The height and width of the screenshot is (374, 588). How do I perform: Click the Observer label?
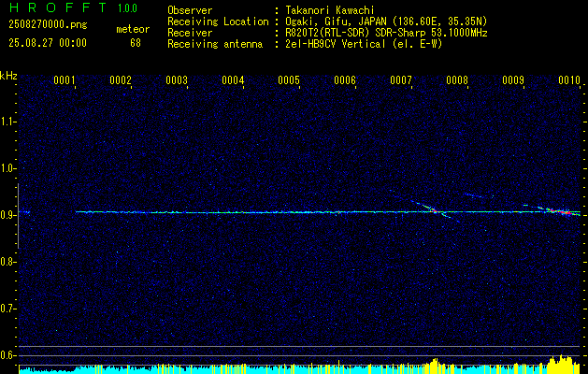[x=190, y=10]
